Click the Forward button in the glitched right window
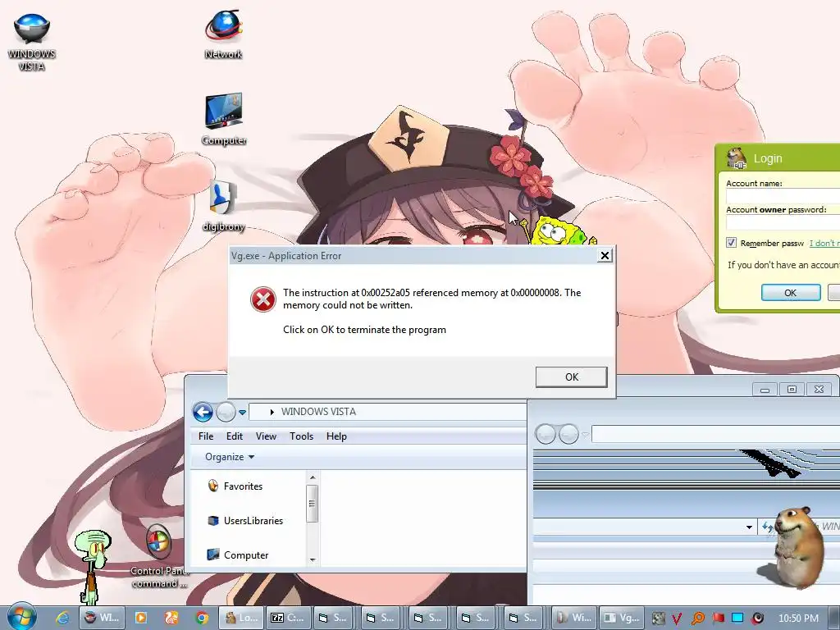 (x=568, y=434)
